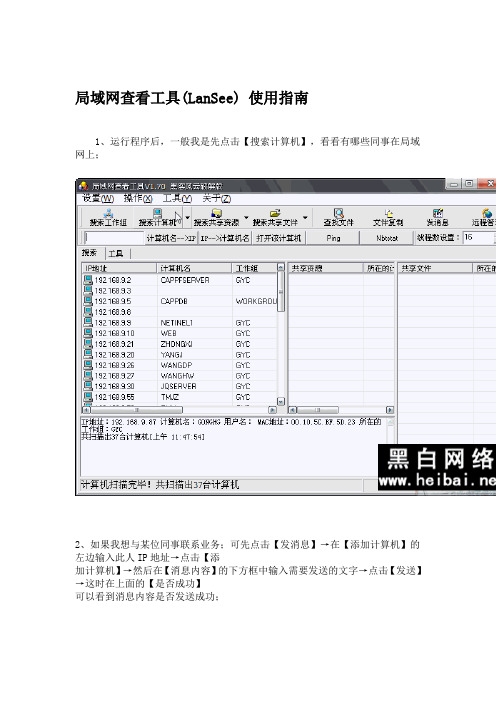Click the 搜索计算机 (search computer) toolbar icon
This screenshot has width=496, height=702.
click(x=157, y=213)
